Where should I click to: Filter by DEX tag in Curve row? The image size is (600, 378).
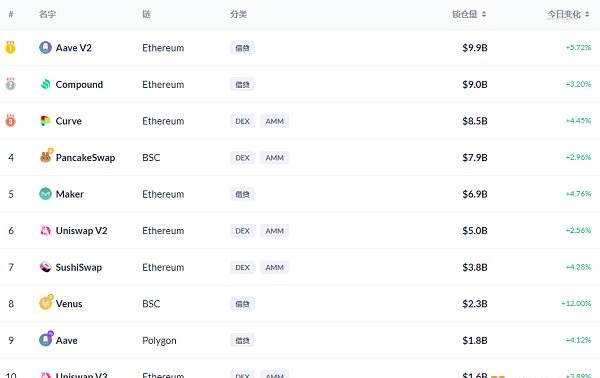(242, 121)
